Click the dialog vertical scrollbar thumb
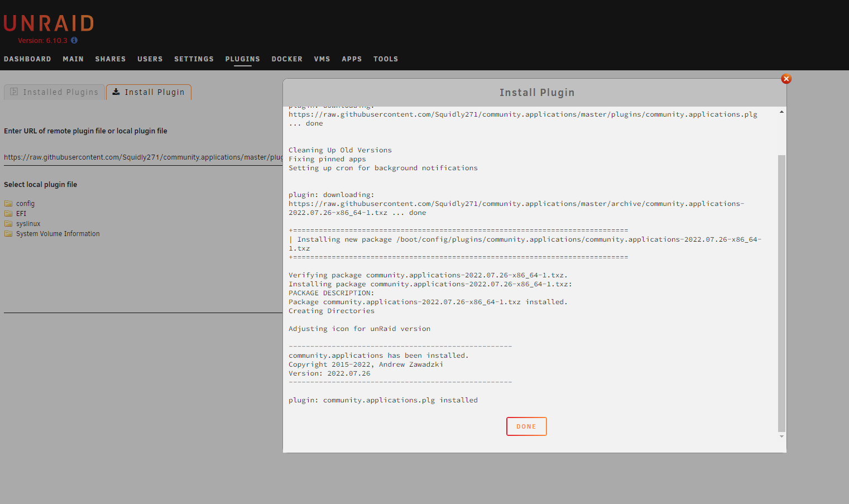 coord(781,294)
